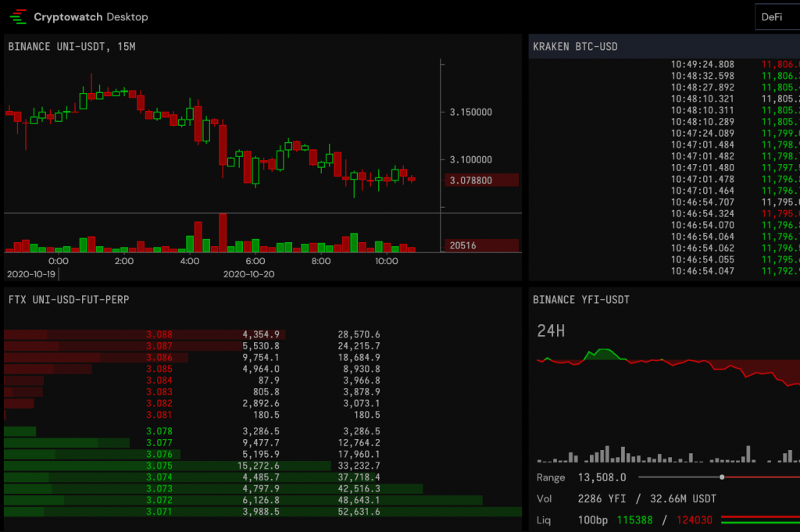
Task: Select the bid row at price 3.073
Action: (262, 489)
